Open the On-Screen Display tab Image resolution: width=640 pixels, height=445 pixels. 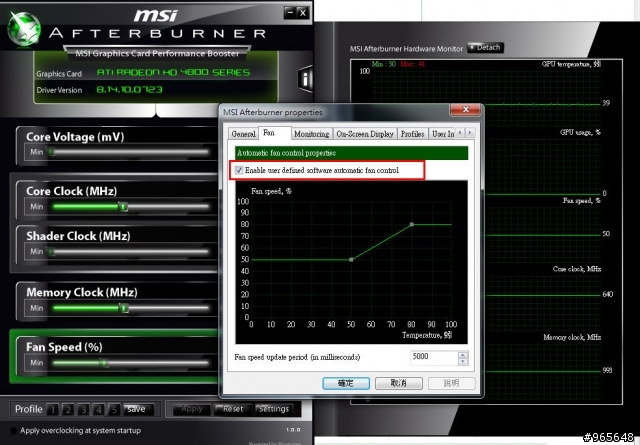pyautogui.click(x=365, y=134)
